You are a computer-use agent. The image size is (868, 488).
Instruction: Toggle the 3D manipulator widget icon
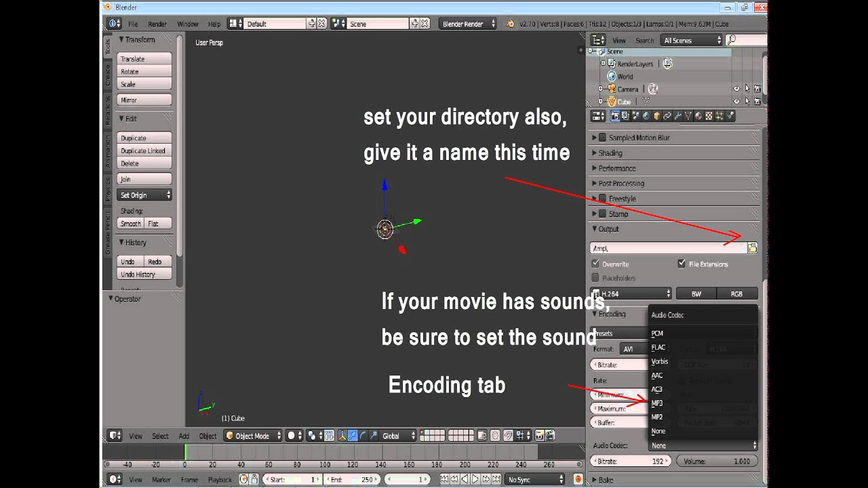[x=342, y=436]
